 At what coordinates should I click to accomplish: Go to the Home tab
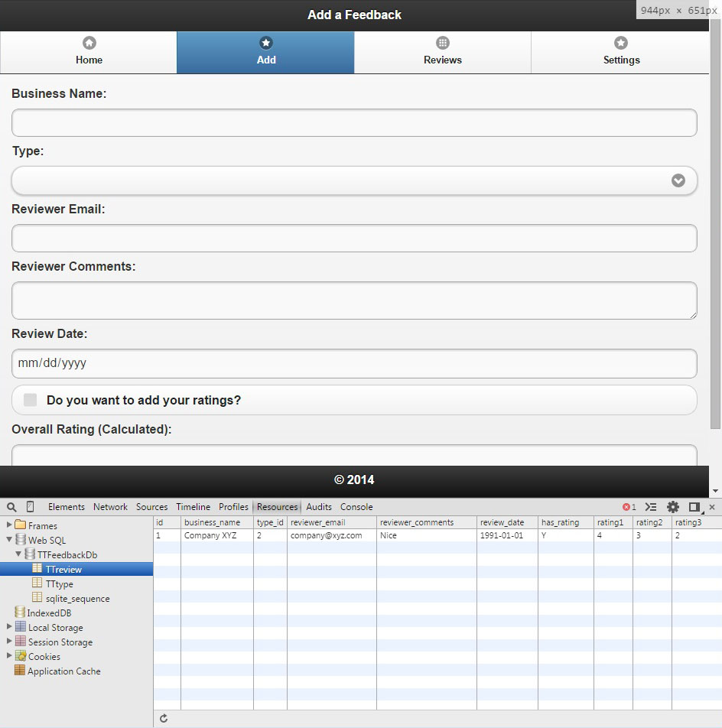click(89, 52)
